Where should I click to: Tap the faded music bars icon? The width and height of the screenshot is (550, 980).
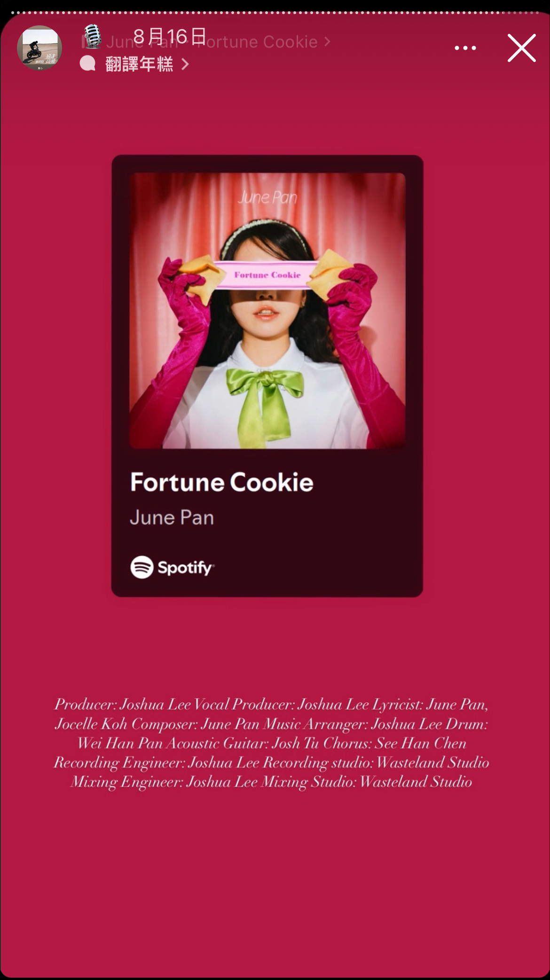tap(86, 42)
